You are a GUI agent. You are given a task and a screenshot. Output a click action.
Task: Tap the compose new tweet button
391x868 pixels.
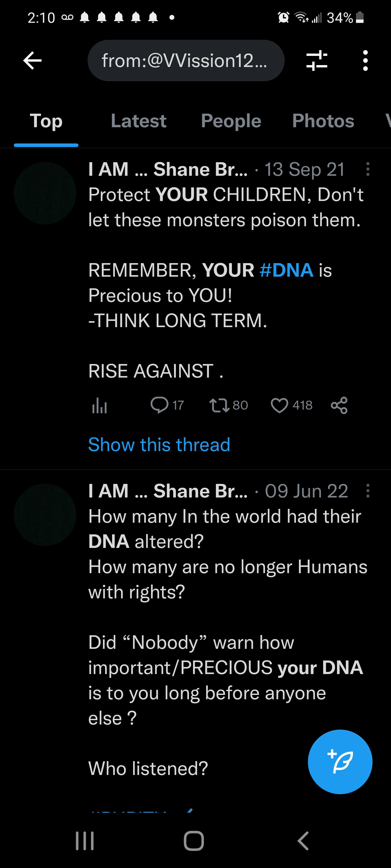(x=340, y=761)
